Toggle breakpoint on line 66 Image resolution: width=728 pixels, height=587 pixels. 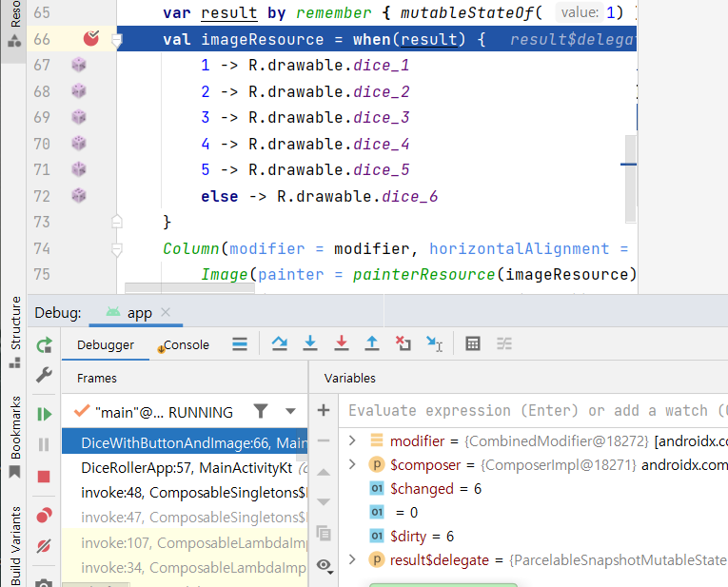tap(91, 38)
